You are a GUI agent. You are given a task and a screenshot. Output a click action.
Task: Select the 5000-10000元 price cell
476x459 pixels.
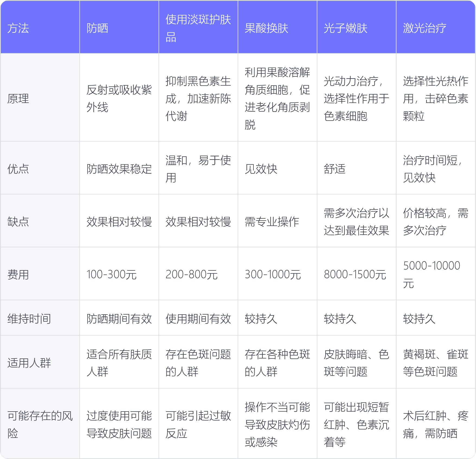(x=432, y=274)
